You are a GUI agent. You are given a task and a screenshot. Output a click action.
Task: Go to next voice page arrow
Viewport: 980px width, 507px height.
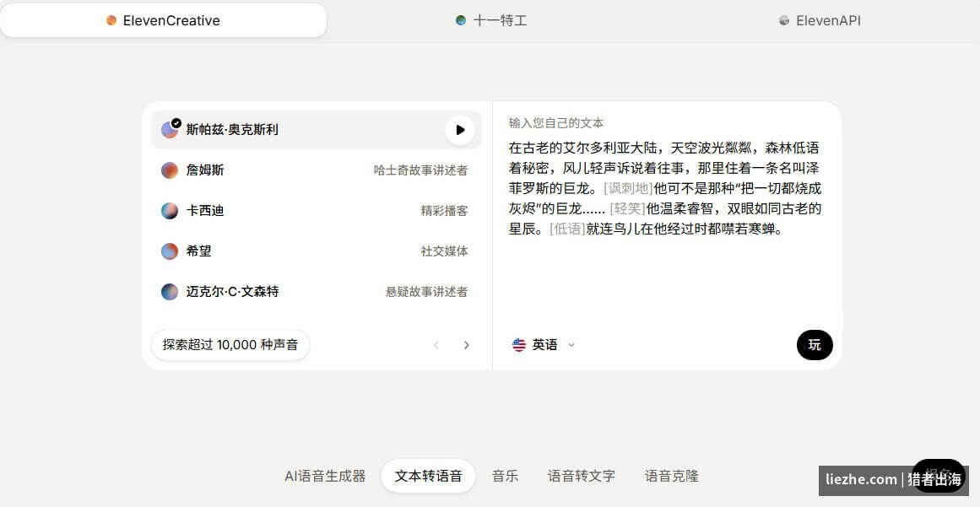pyautogui.click(x=466, y=345)
